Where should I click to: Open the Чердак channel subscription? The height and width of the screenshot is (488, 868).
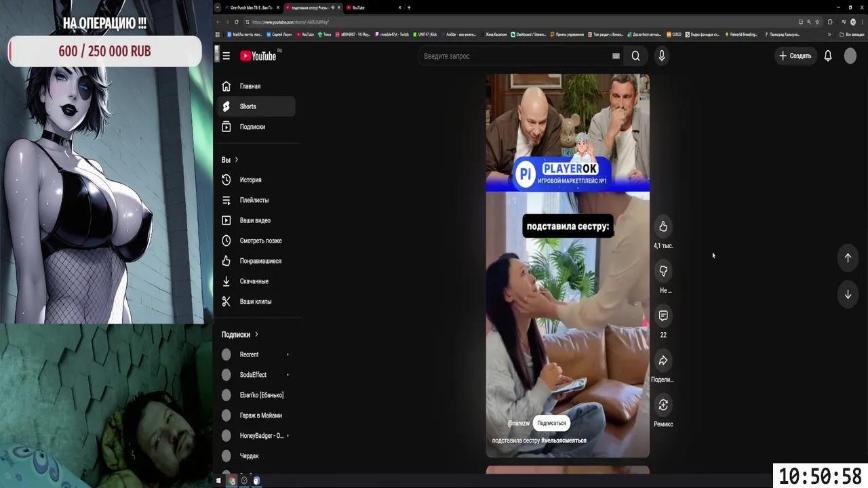[x=256, y=456]
